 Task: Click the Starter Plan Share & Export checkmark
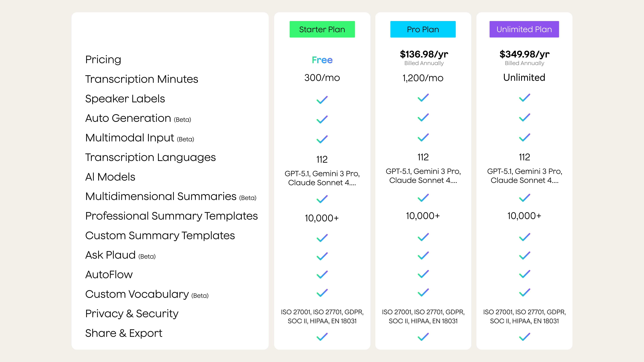click(x=322, y=337)
